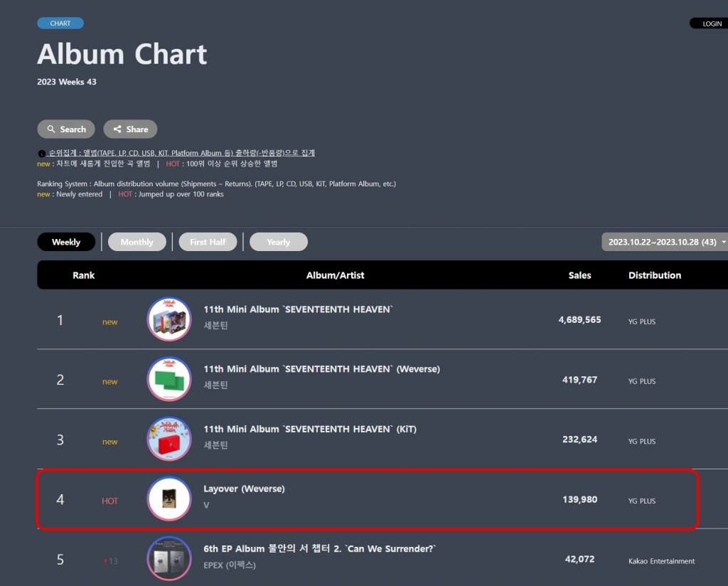The image size is (728, 586).
Task: Click the LOGIN button
Action: tap(709, 23)
